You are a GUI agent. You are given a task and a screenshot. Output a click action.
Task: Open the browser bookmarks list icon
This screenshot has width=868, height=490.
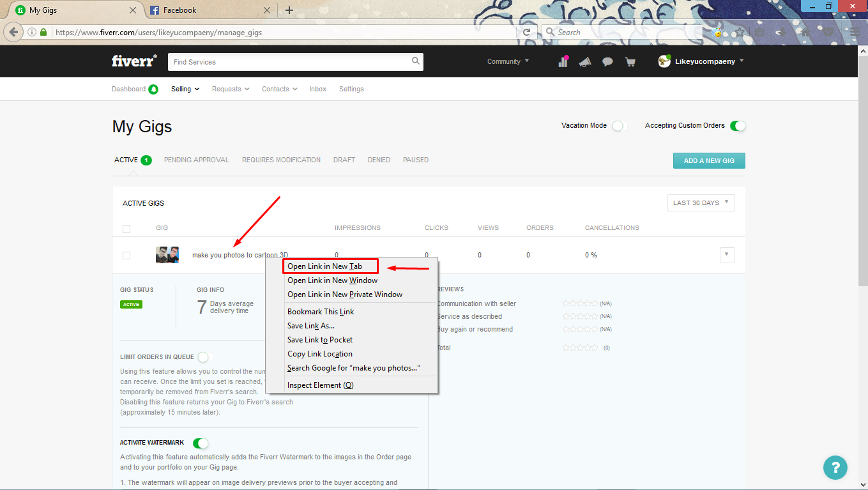click(x=759, y=32)
